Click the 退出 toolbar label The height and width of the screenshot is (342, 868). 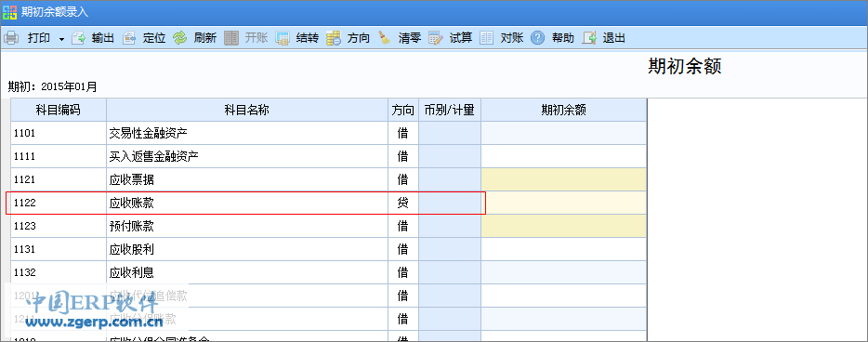[614, 38]
